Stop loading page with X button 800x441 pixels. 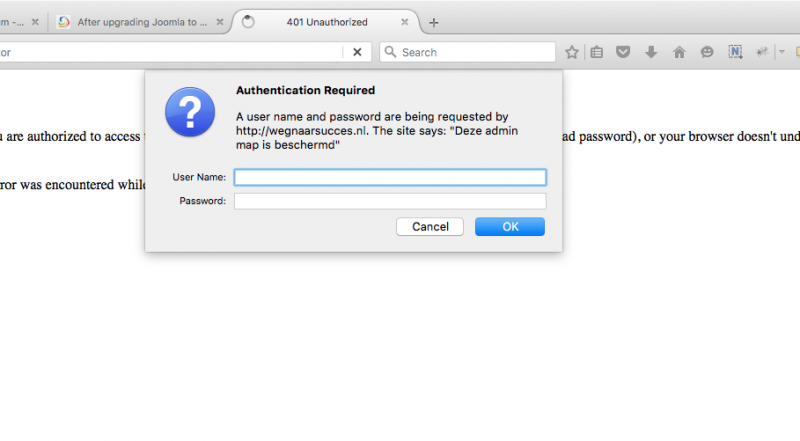[x=357, y=52]
